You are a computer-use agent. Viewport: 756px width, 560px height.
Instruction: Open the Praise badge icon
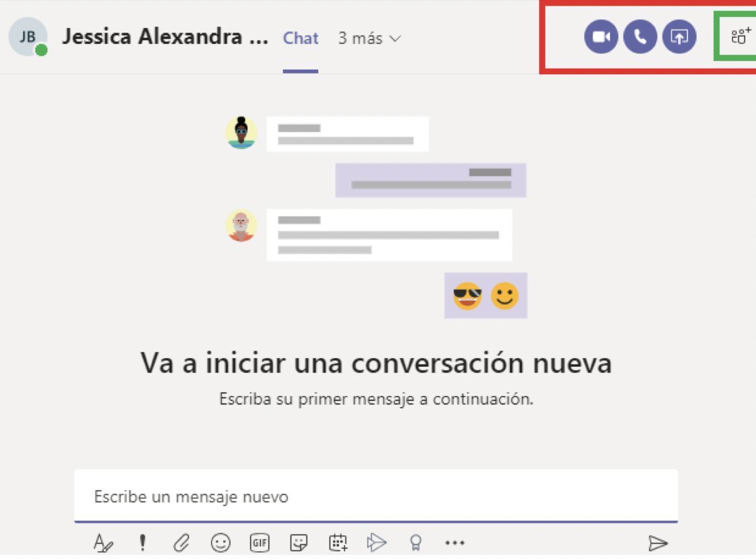point(415,542)
